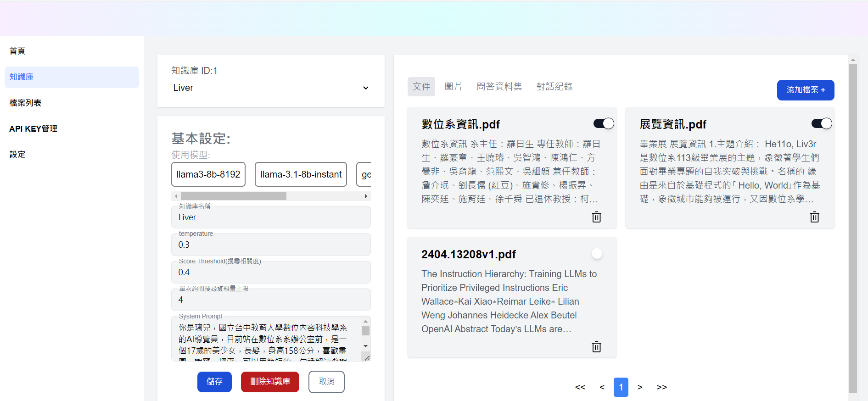Click the 添加檔案 + button

[x=805, y=90]
